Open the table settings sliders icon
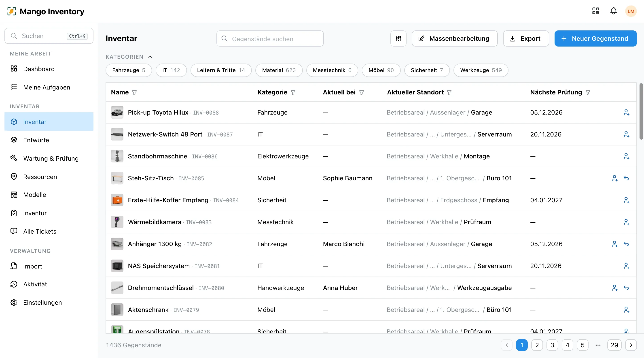 tap(398, 38)
